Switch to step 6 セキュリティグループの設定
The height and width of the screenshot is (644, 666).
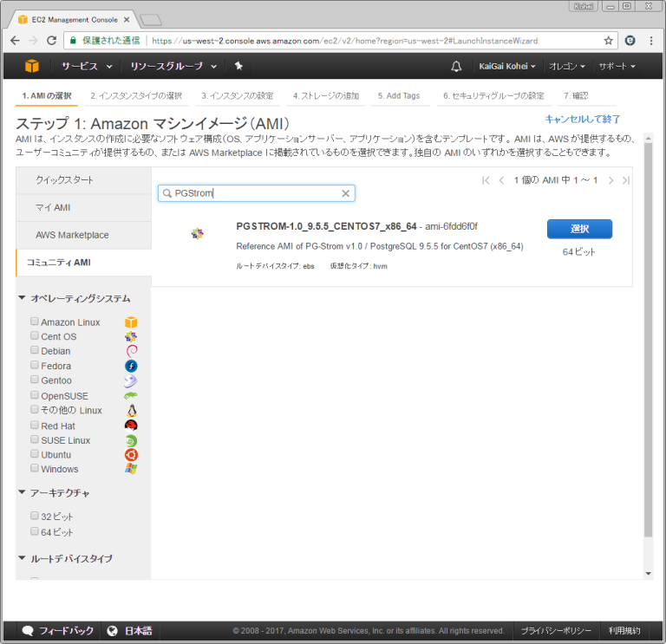(x=493, y=96)
